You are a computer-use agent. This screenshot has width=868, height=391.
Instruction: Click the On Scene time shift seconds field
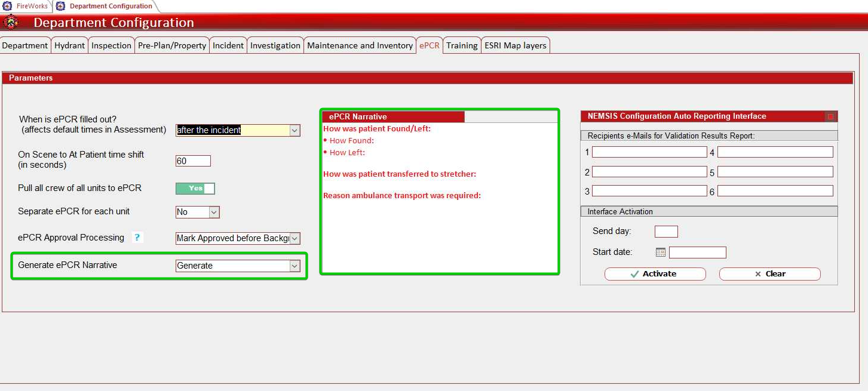click(x=193, y=161)
